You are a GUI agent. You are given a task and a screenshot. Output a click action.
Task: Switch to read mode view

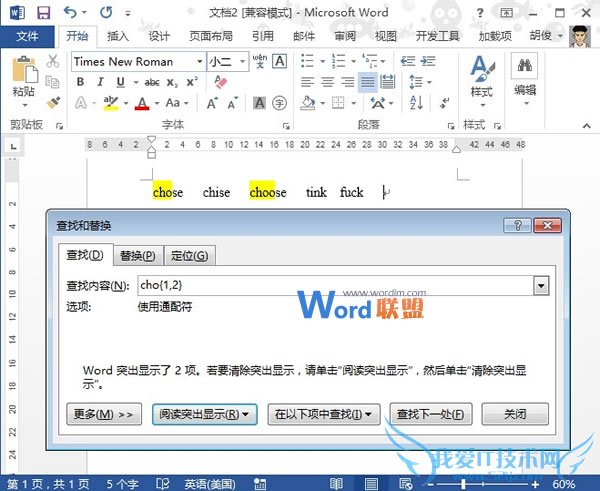point(336,484)
